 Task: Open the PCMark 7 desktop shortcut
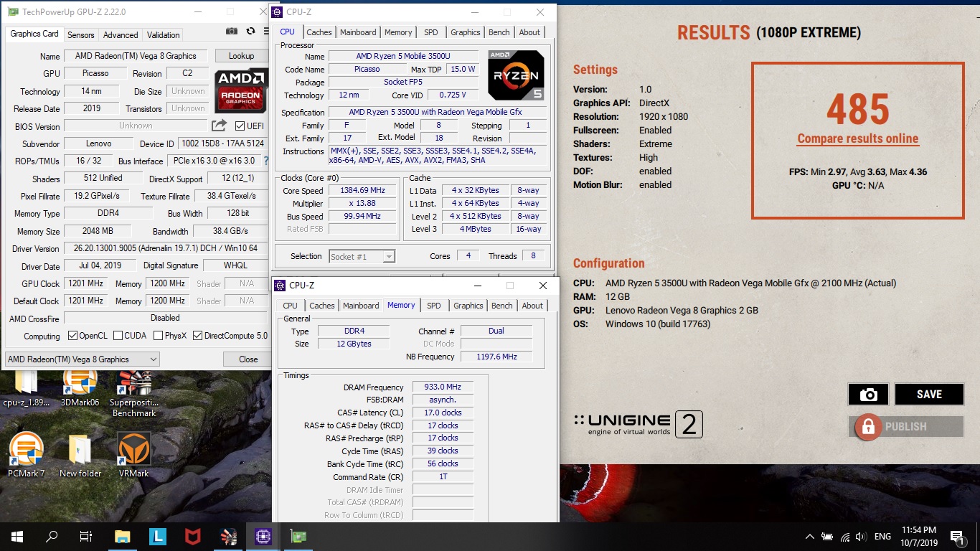[x=27, y=455]
